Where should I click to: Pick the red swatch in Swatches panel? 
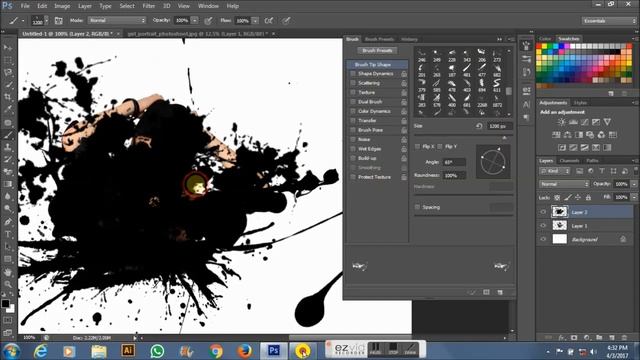click(x=539, y=47)
